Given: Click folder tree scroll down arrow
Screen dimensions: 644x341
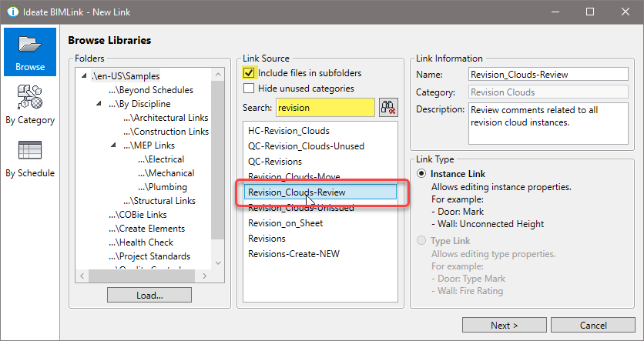Looking at the screenshot, I should click(218, 263).
